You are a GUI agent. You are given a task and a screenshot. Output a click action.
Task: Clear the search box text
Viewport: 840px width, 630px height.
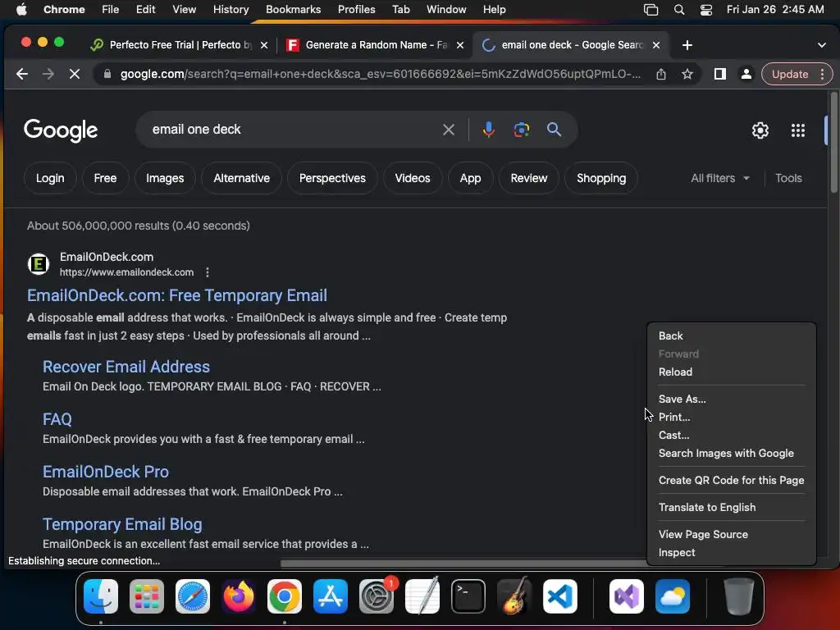tap(449, 130)
